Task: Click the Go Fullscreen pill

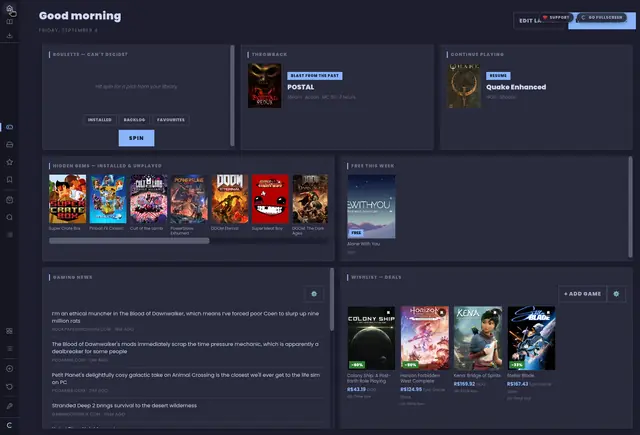Action: click(x=602, y=18)
